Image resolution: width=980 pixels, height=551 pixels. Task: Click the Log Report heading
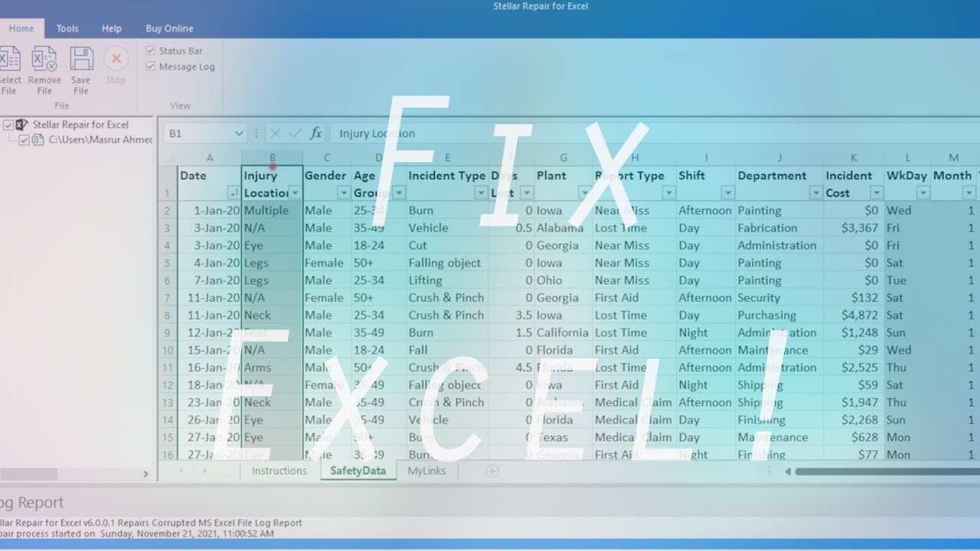(31, 503)
